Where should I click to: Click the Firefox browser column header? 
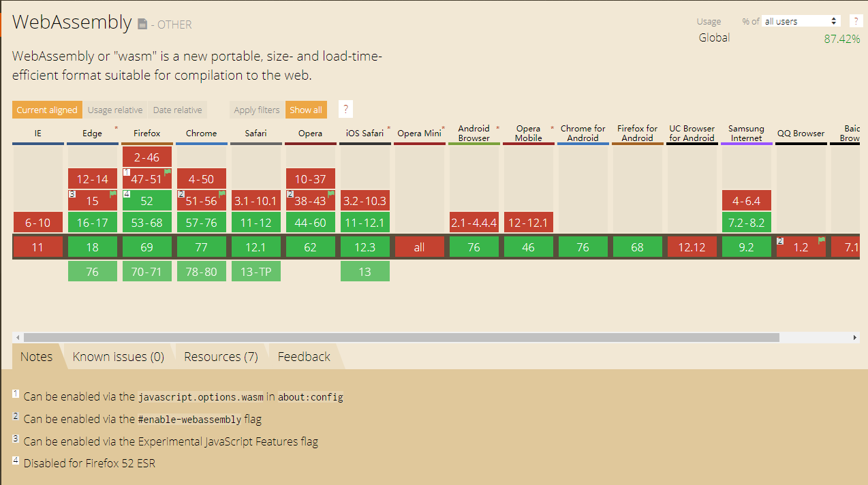tap(147, 134)
